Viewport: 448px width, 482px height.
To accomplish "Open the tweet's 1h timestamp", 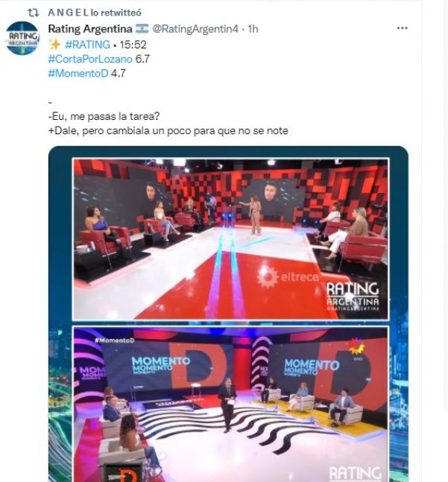I will tap(253, 28).
